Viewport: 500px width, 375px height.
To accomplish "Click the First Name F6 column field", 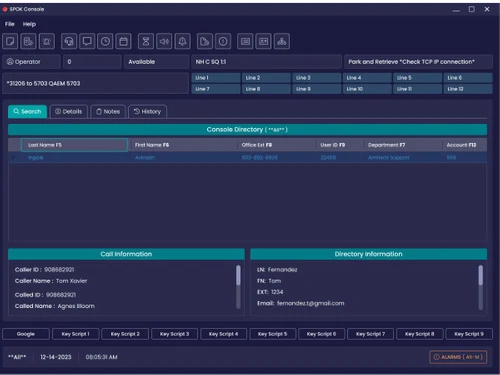I will click(183, 145).
